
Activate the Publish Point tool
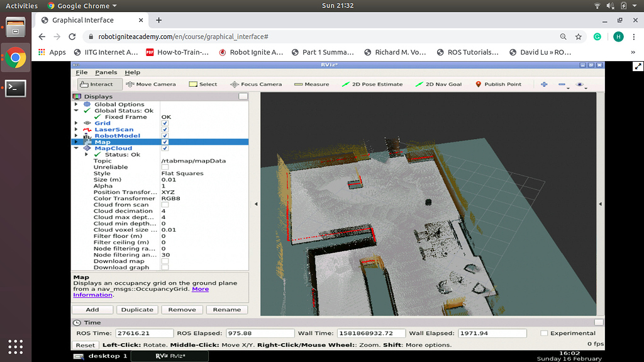coord(498,84)
